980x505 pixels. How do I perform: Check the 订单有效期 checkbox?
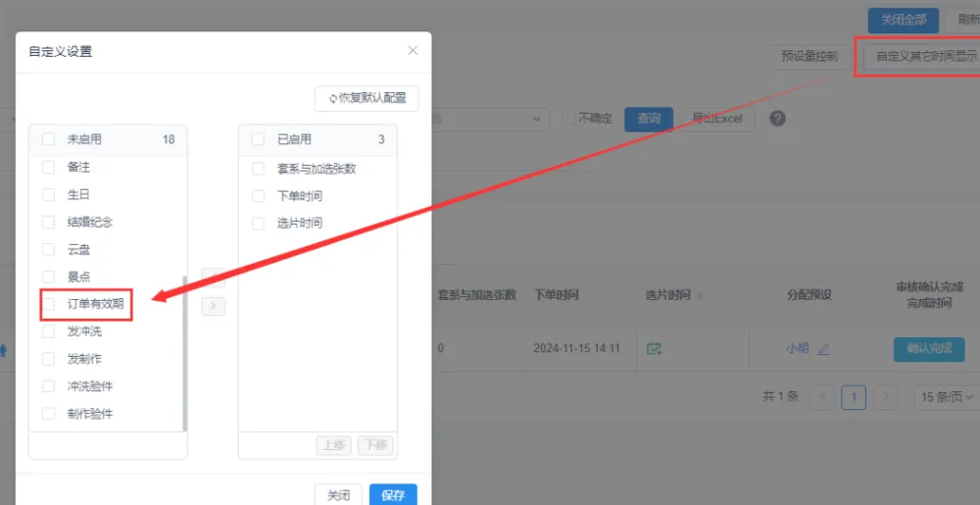(49, 304)
